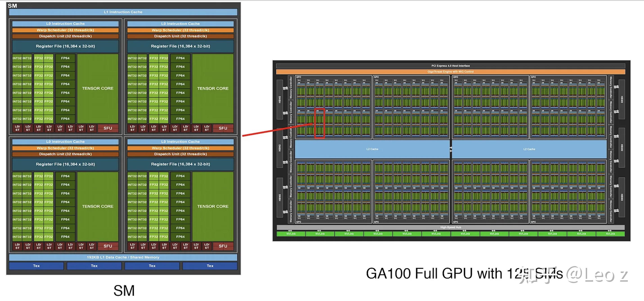The height and width of the screenshot is (301, 644).
Task: Select the top-right Register File block
Action: (x=180, y=46)
